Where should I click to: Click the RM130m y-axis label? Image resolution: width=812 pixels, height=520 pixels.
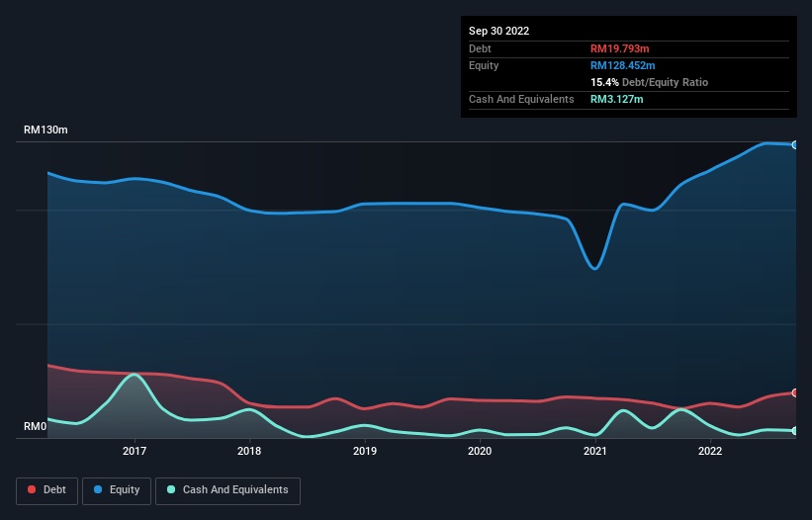45,130
